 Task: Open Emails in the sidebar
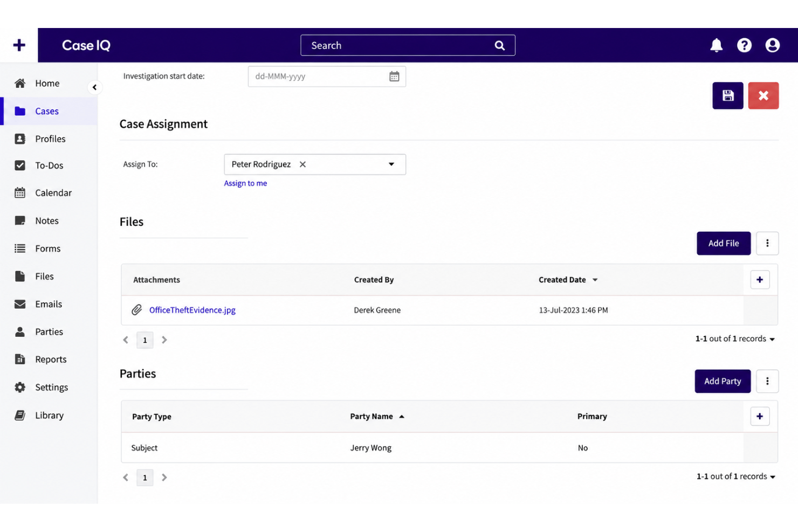(x=49, y=304)
